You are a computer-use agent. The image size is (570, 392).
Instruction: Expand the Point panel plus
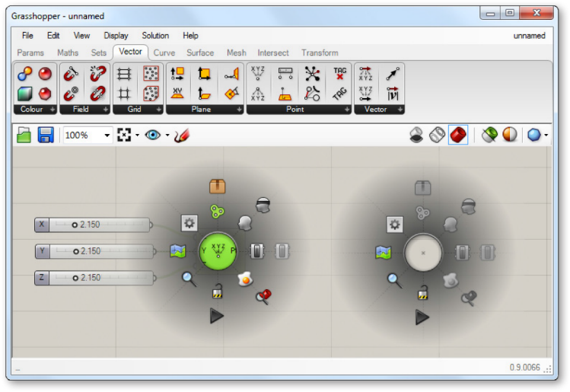[x=347, y=109]
